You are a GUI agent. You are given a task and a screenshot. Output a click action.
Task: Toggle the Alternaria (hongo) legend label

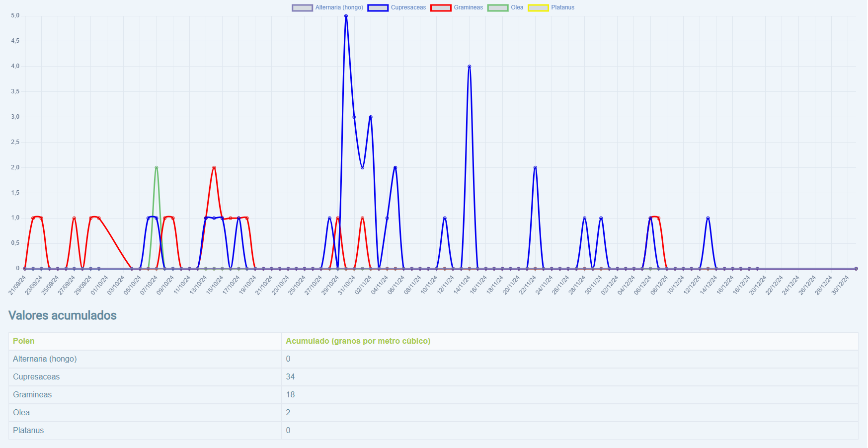[339, 7]
